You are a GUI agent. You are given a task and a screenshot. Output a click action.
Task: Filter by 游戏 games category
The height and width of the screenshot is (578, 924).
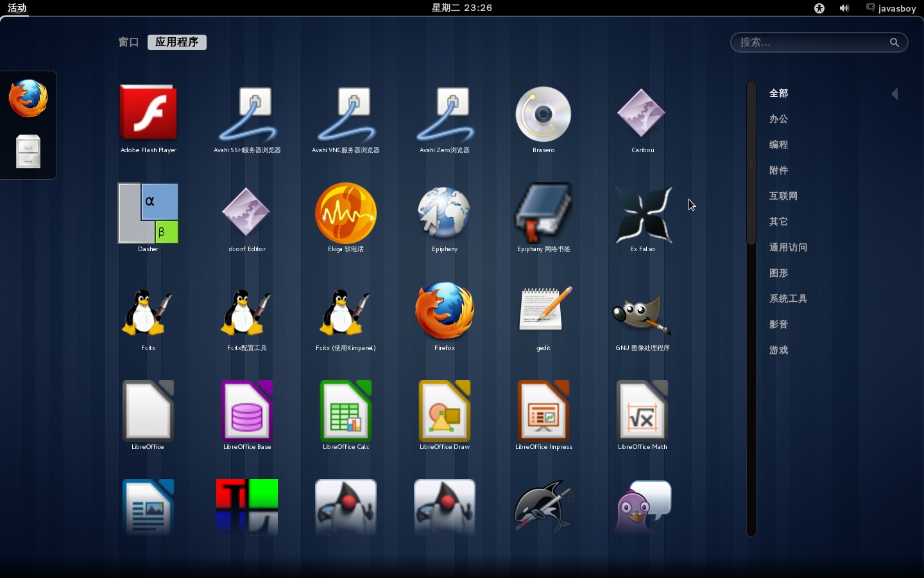coord(778,350)
